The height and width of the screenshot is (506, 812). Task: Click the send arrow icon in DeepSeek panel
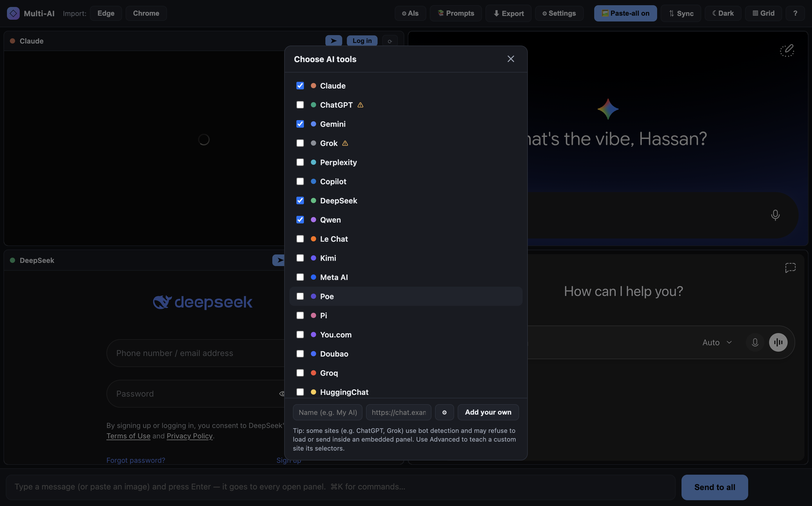[279, 260]
